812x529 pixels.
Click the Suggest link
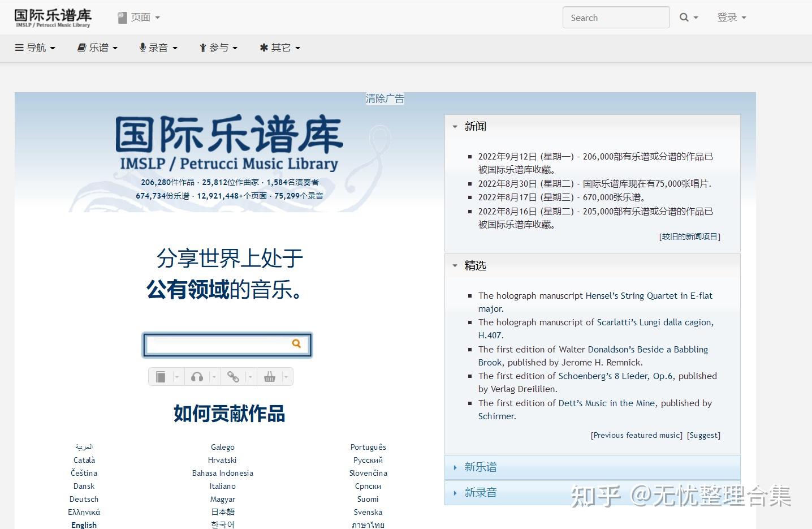(x=704, y=435)
